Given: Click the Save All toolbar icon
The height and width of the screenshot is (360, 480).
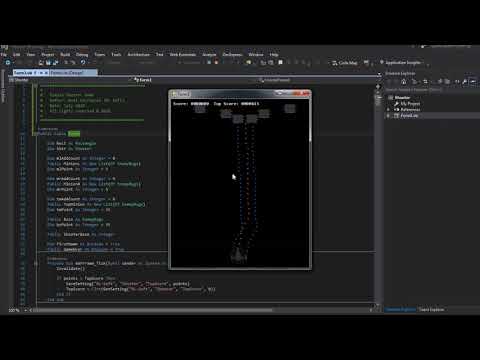Looking at the screenshot, I should click(x=55, y=62).
